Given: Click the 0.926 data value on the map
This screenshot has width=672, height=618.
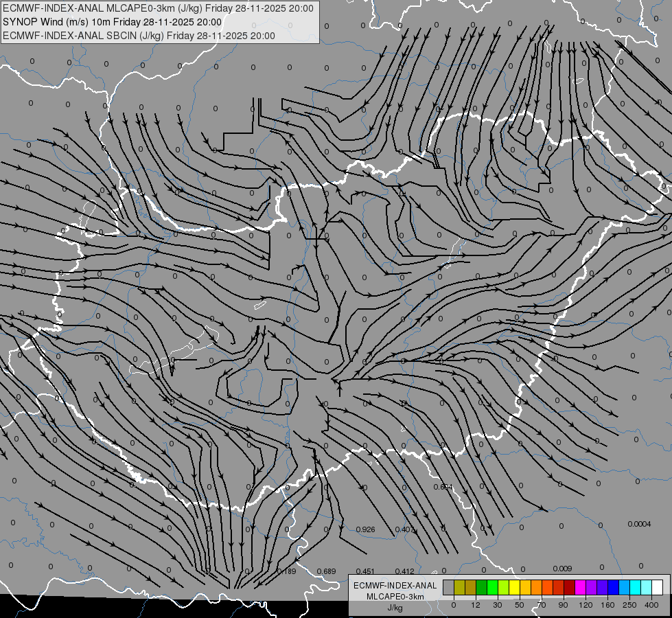Looking at the screenshot, I should tap(366, 529).
